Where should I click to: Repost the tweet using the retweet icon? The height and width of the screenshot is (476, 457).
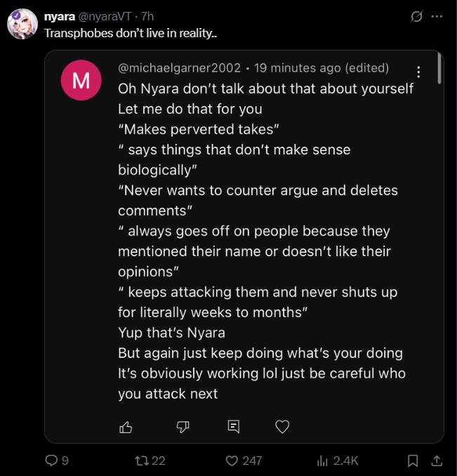click(x=140, y=461)
